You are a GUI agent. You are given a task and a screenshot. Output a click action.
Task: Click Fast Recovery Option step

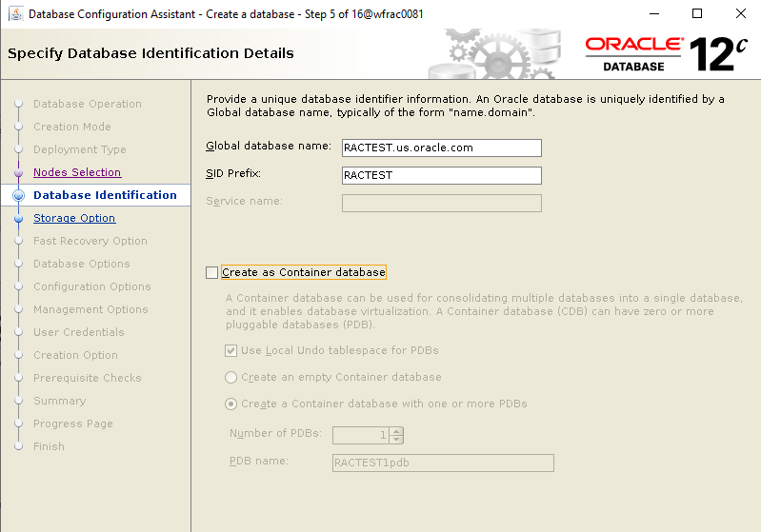(90, 241)
